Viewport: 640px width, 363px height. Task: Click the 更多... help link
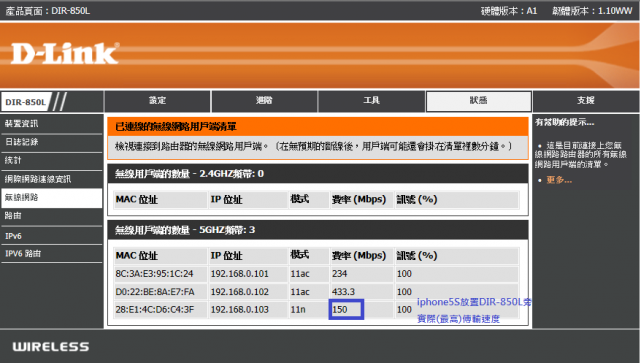pyautogui.click(x=559, y=180)
